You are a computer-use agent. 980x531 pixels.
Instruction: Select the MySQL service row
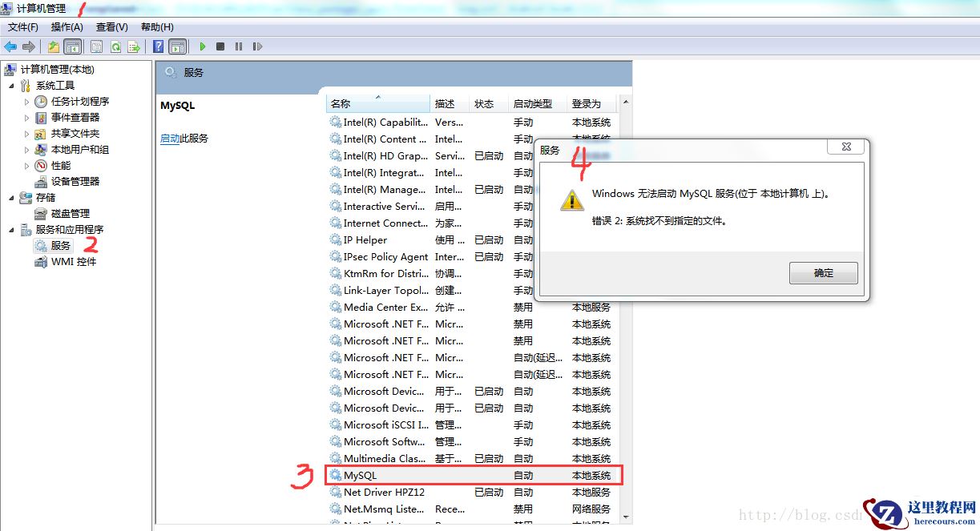(474, 476)
